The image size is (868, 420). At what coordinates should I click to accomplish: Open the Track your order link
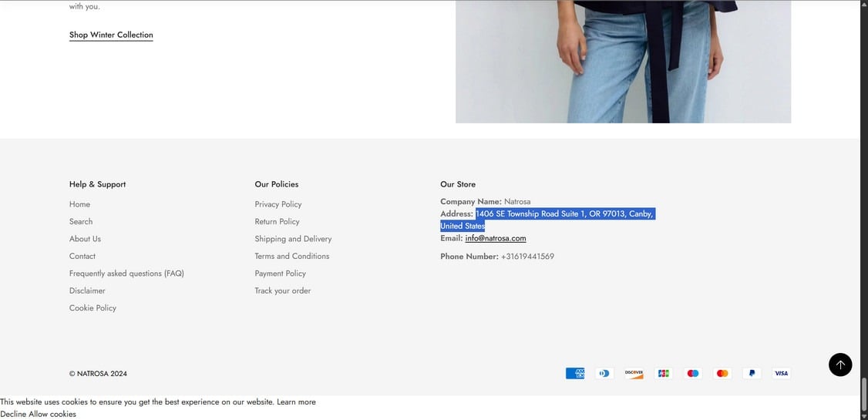pyautogui.click(x=282, y=291)
